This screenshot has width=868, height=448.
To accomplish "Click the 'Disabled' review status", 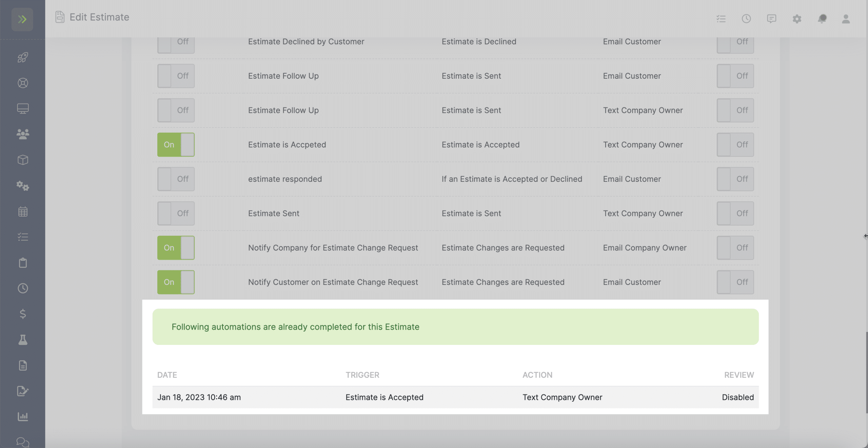I will click(x=738, y=397).
